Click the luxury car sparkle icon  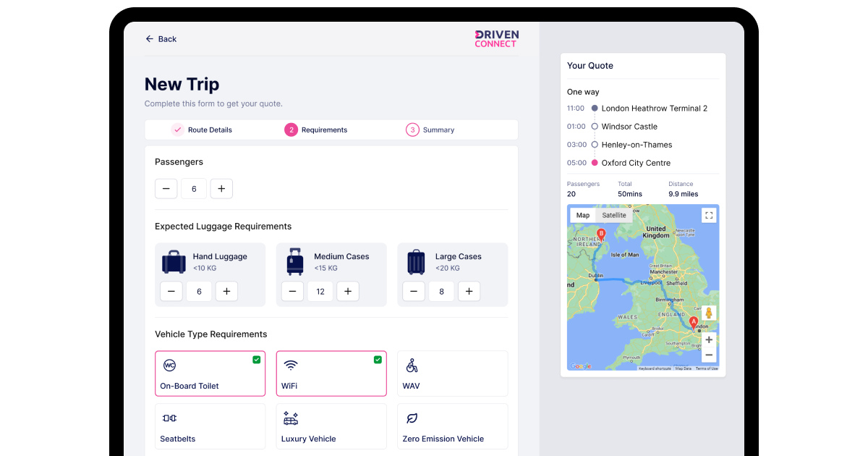click(291, 418)
